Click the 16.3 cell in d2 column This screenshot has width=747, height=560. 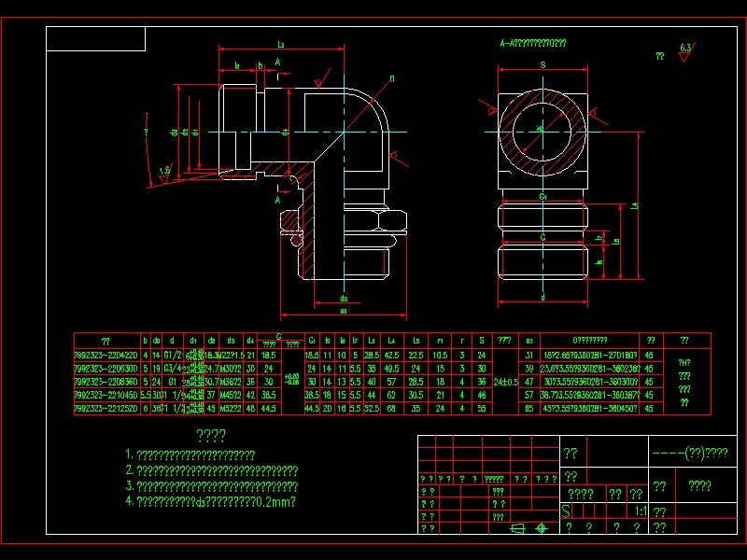coord(211,356)
